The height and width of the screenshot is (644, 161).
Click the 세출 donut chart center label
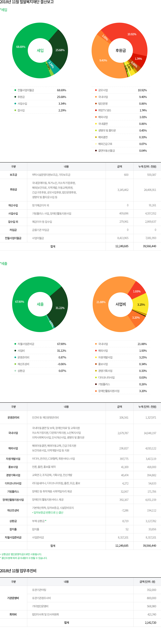(x=40, y=304)
